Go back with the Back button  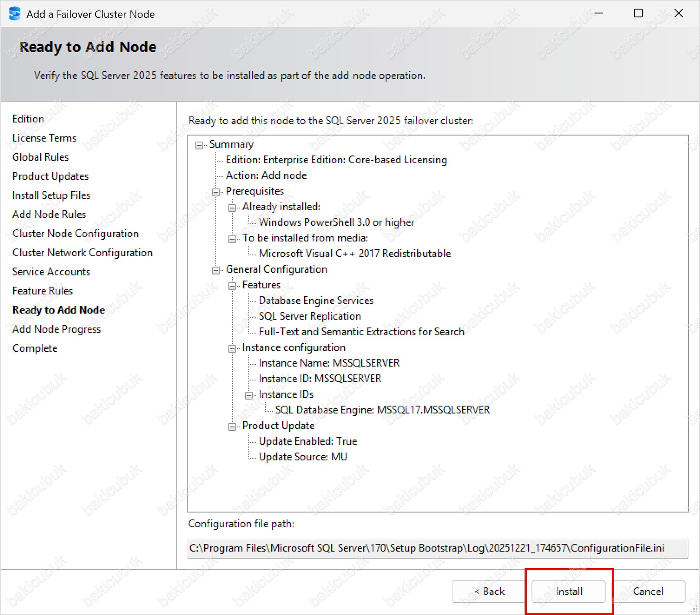489,592
